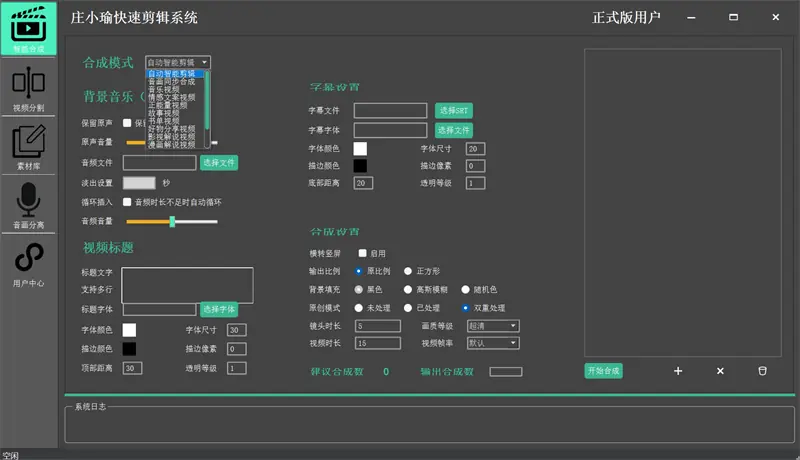Click the title 透明等级 field

237,368
